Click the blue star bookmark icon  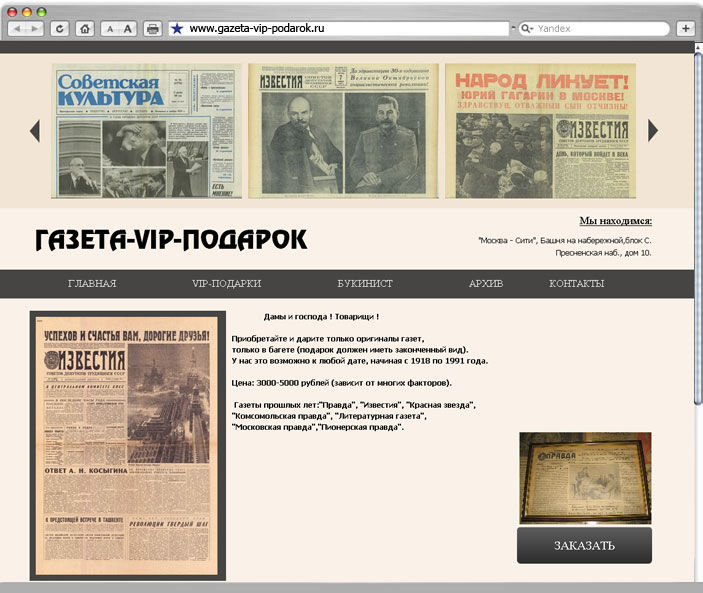click(x=177, y=29)
